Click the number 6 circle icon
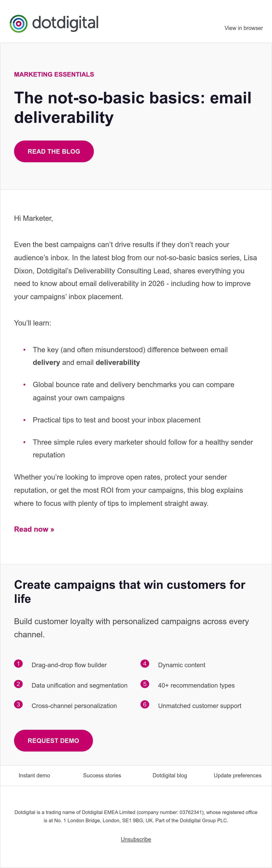 [x=145, y=704]
